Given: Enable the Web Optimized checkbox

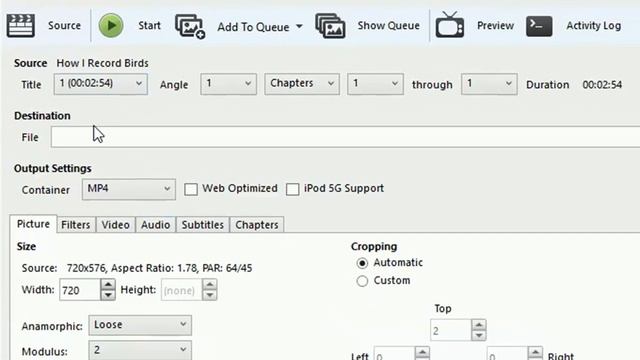Looking at the screenshot, I should (x=191, y=189).
